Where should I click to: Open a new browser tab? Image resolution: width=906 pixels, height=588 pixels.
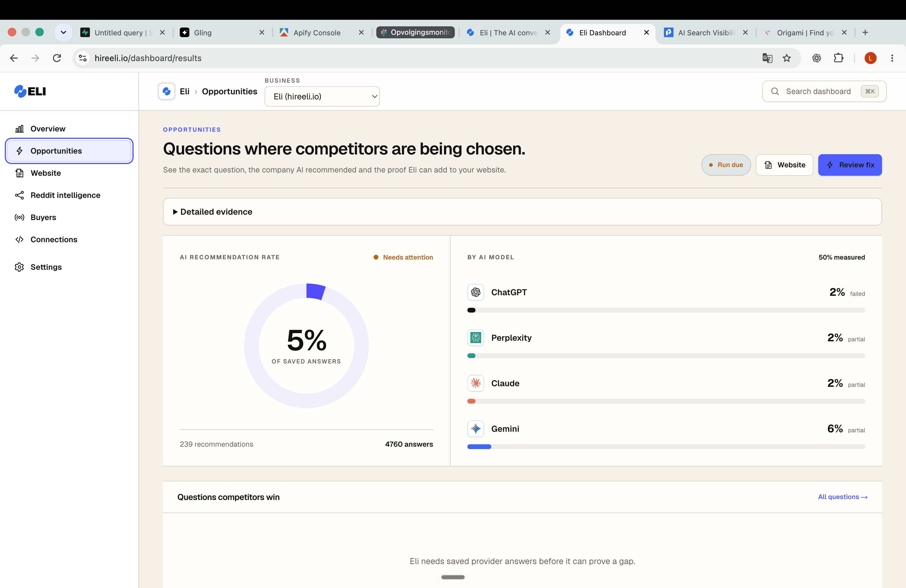pyautogui.click(x=865, y=32)
